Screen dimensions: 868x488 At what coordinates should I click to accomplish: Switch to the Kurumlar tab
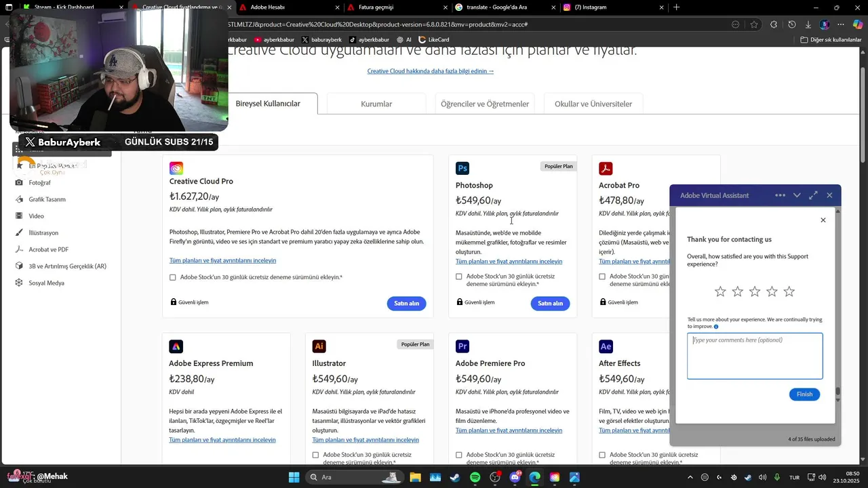point(376,104)
